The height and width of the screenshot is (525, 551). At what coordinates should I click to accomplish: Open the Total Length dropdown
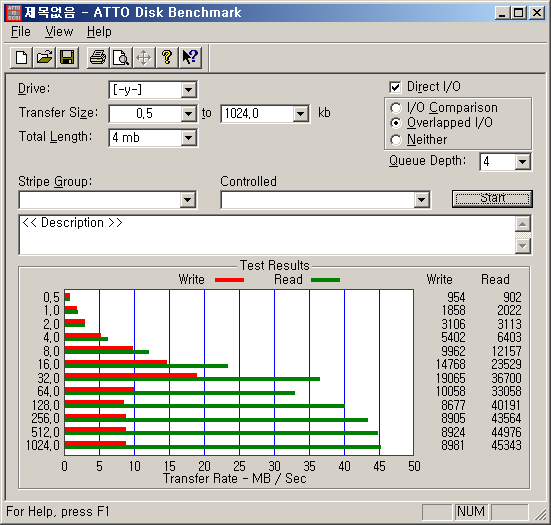coord(188,138)
